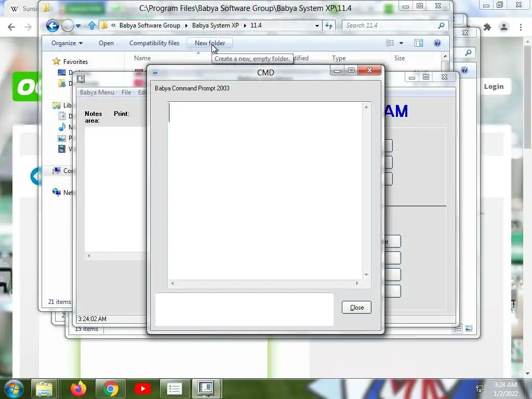Open Explorer help icon
This screenshot has width=532, height=399.
pyautogui.click(x=437, y=43)
